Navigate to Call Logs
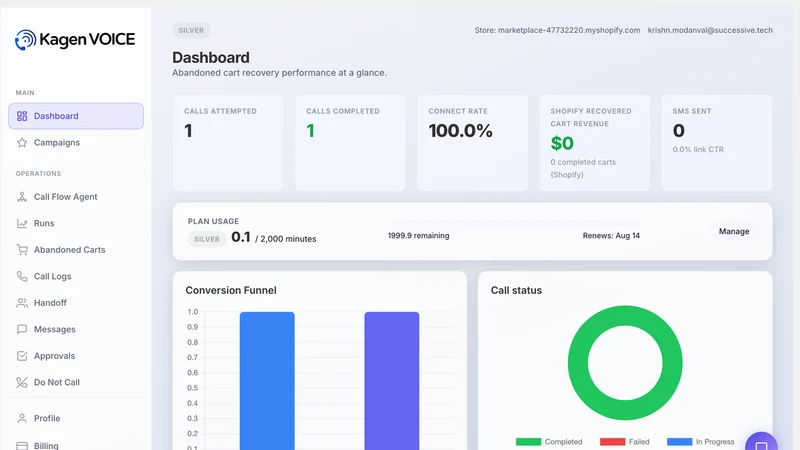The height and width of the screenshot is (450, 800). [x=76, y=277]
